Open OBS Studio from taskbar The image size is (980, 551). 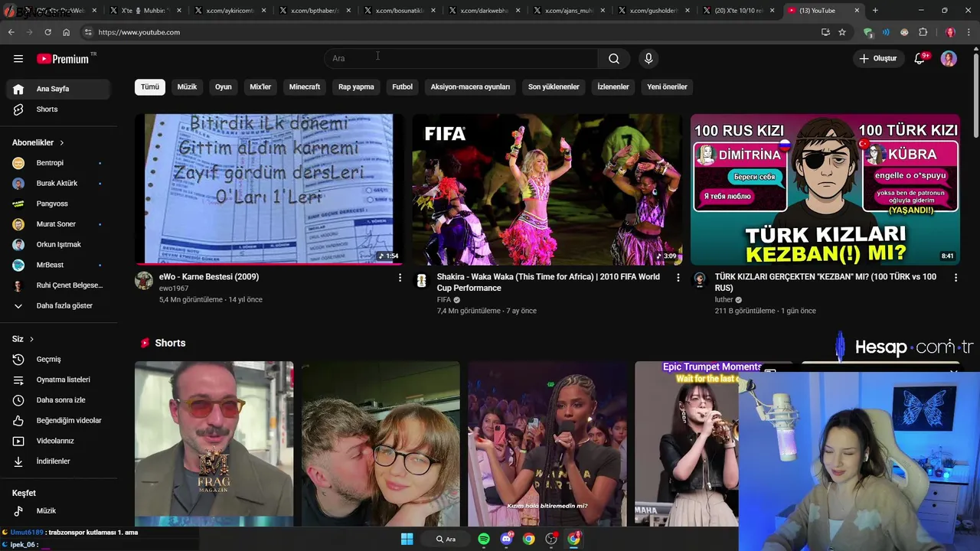[551, 539]
